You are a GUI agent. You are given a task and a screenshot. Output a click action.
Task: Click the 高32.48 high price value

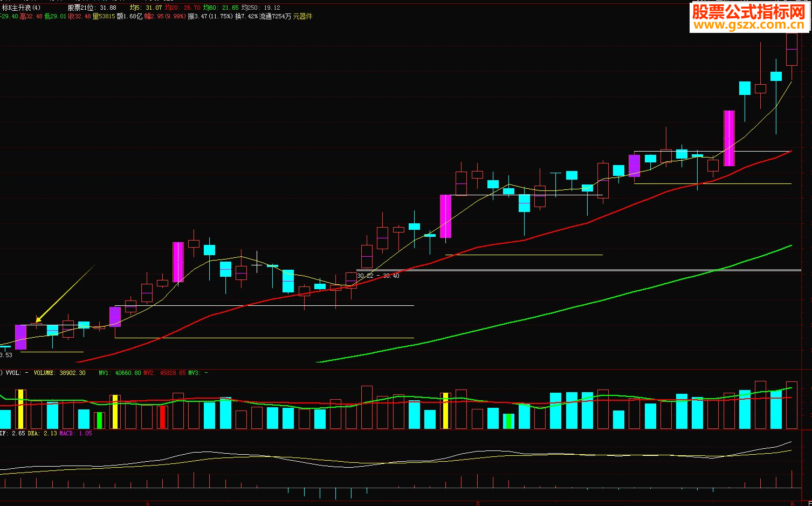point(31,16)
